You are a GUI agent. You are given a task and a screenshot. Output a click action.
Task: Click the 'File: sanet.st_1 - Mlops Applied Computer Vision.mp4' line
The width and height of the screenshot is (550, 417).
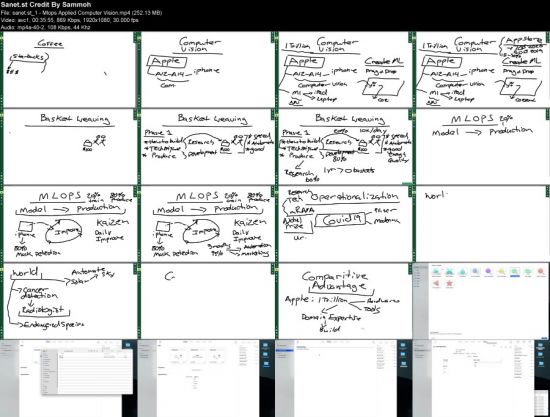click(81, 13)
